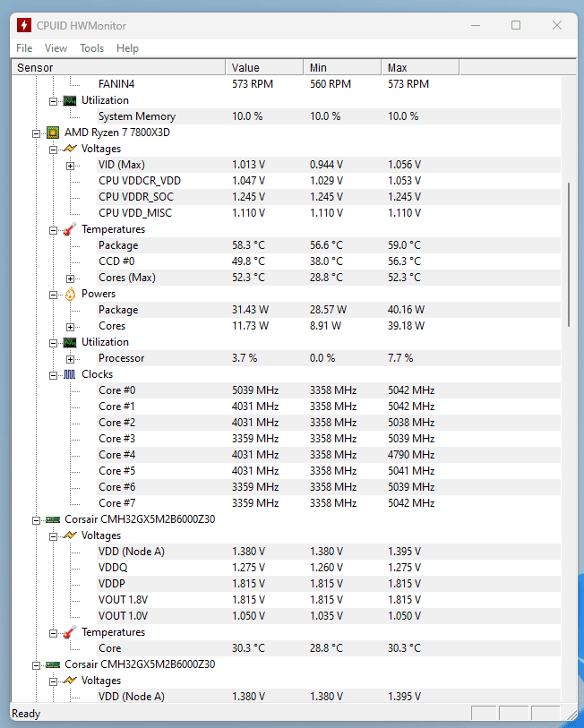Click the Utilization icon above System Memory
584x728 pixels.
[70, 101]
